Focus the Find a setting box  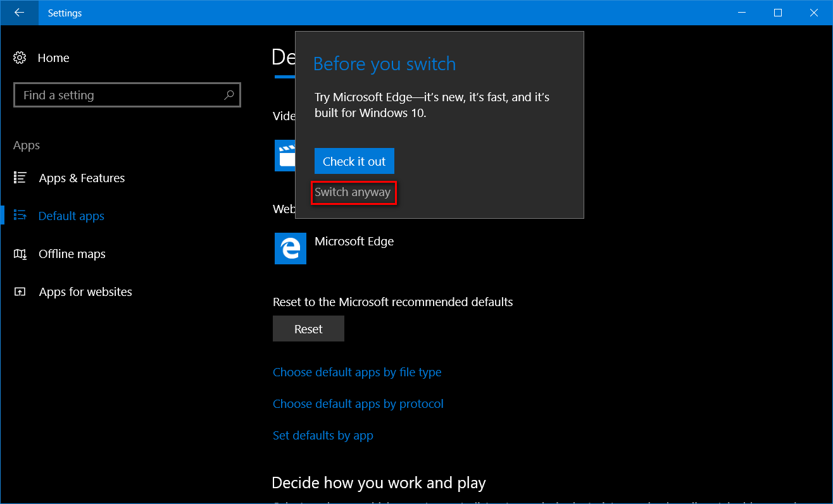127,95
